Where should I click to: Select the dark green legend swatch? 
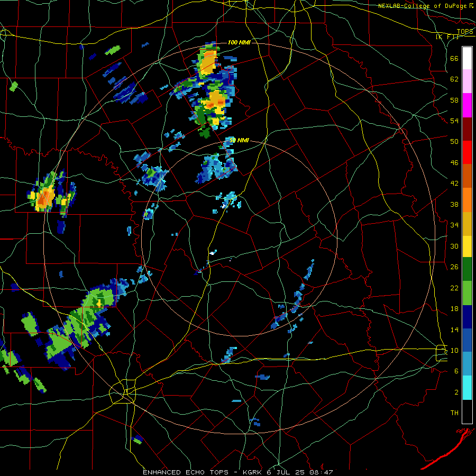(467, 269)
